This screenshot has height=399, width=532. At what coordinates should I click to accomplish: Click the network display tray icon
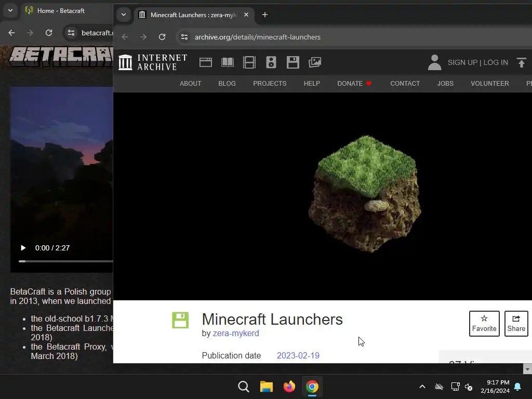(x=455, y=387)
